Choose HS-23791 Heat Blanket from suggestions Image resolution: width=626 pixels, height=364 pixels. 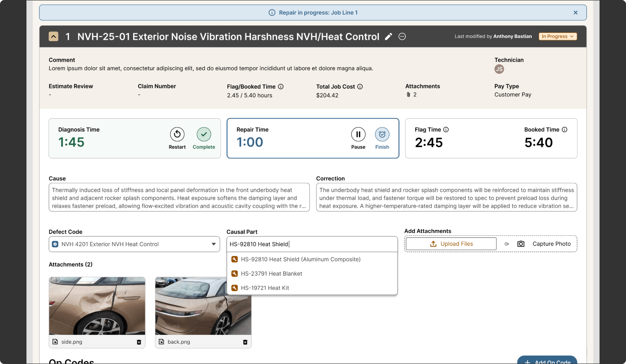pyautogui.click(x=271, y=273)
